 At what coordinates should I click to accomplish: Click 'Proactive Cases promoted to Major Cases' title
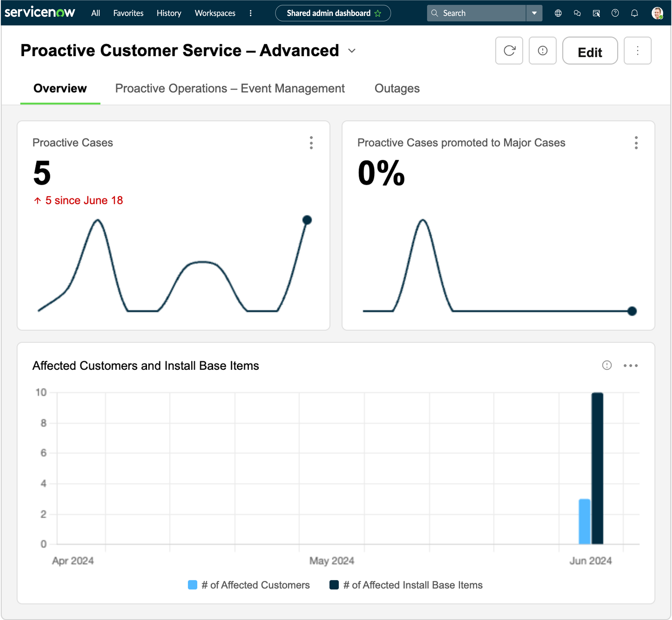(x=461, y=143)
